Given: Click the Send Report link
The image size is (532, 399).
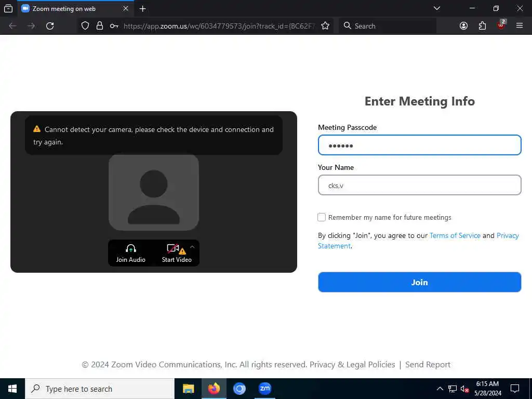Looking at the screenshot, I should [x=428, y=364].
